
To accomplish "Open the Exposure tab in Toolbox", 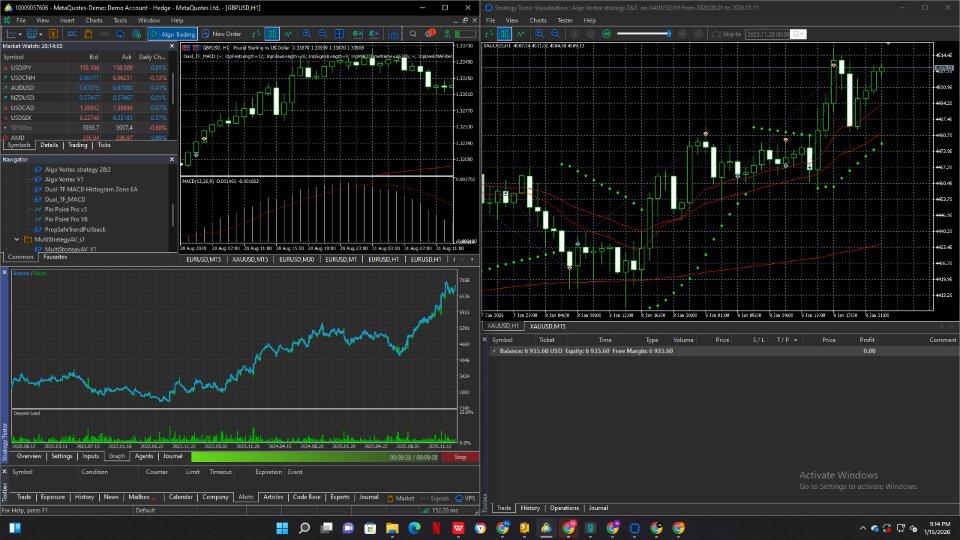I will click(x=53, y=497).
